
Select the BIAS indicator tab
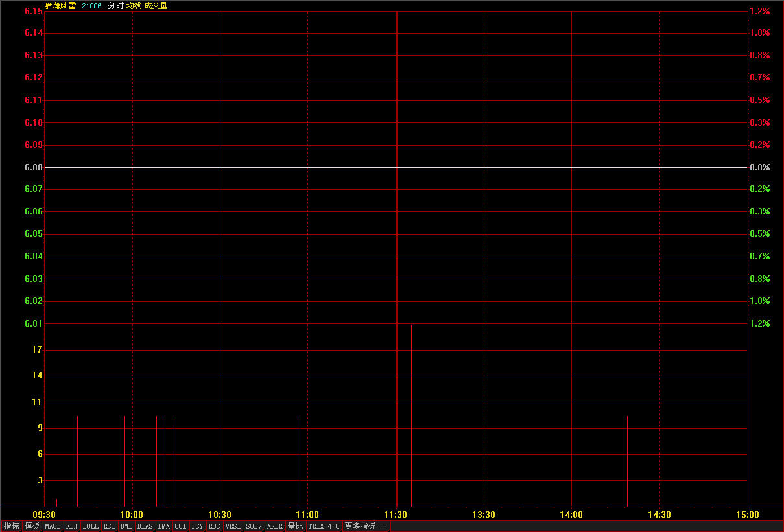(145, 526)
